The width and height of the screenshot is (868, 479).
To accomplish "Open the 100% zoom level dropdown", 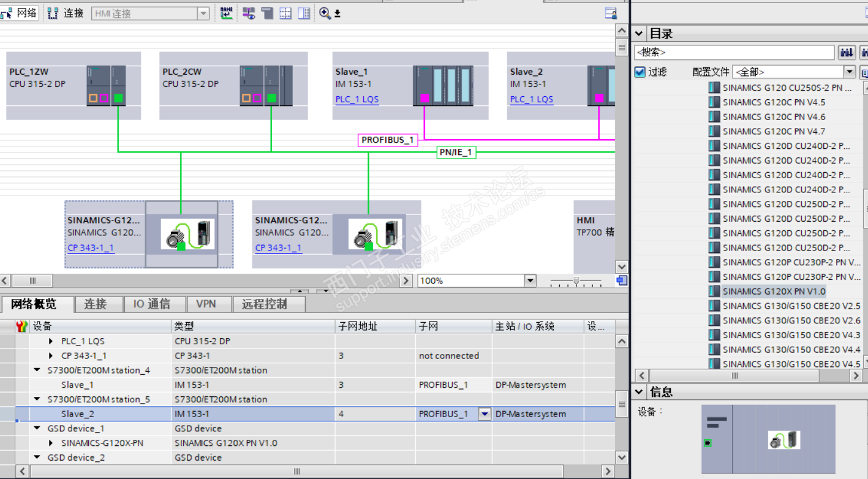I will (x=530, y=281).
